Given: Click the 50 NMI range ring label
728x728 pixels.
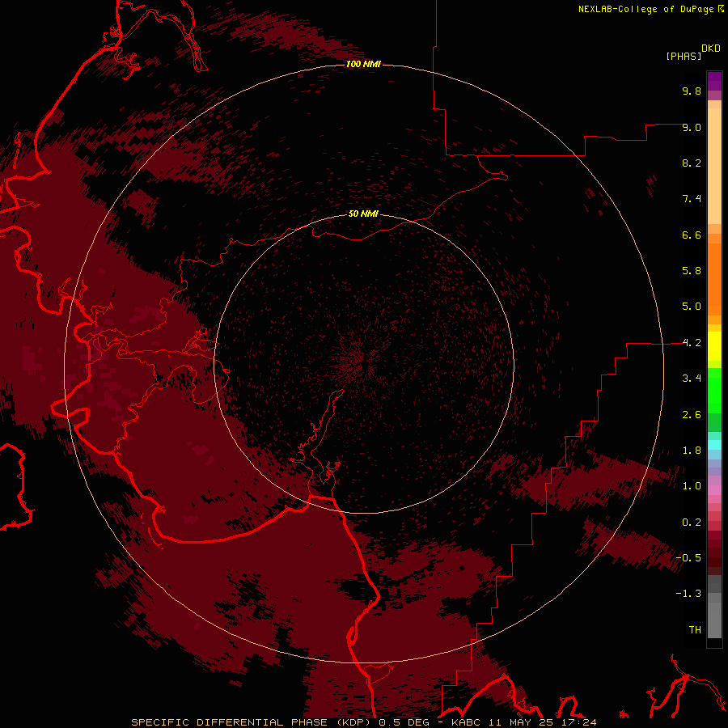Looking at the screenshot, I should coord(363,214).
